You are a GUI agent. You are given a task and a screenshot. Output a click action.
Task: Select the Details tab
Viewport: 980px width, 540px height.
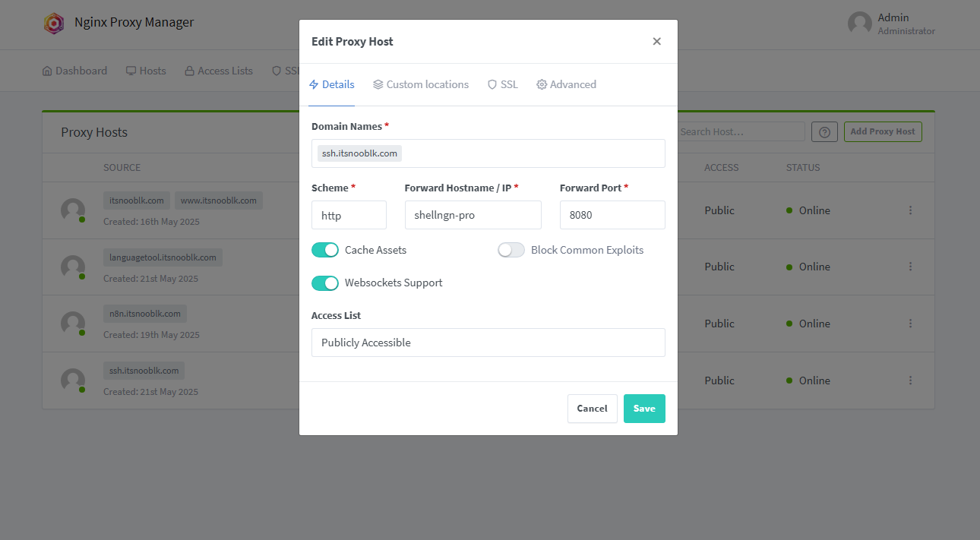tap(332, 84)
